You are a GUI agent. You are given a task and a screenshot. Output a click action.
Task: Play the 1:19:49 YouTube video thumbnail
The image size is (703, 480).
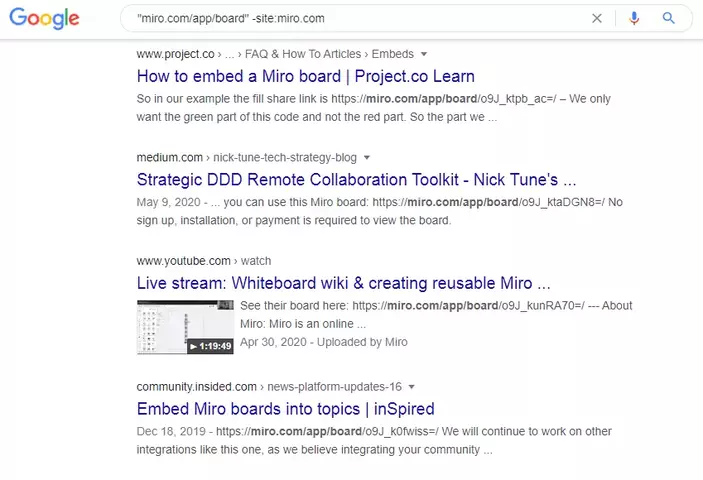(x=185, y=327)
